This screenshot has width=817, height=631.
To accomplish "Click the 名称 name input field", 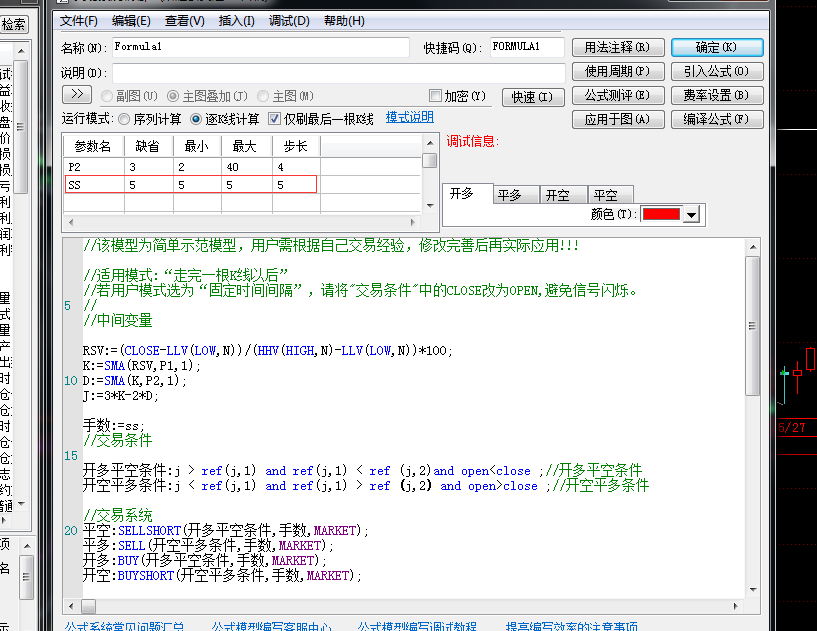I will tap(261, 47).
